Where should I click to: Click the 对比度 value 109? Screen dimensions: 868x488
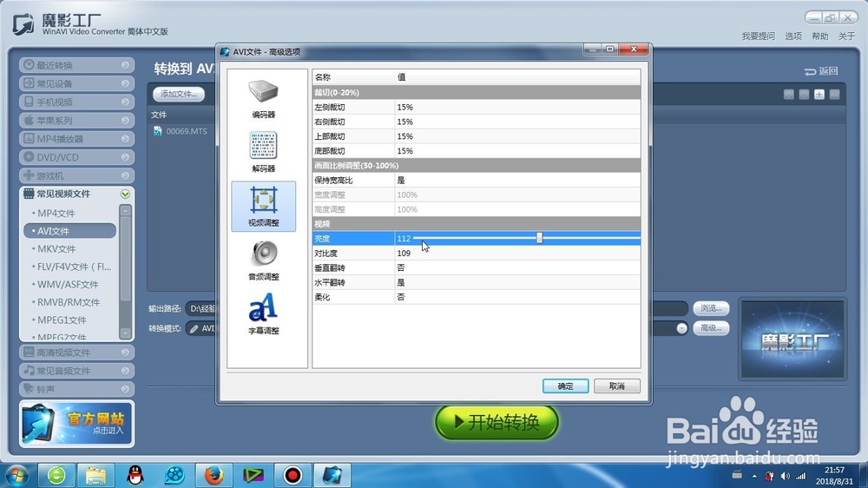404,254
